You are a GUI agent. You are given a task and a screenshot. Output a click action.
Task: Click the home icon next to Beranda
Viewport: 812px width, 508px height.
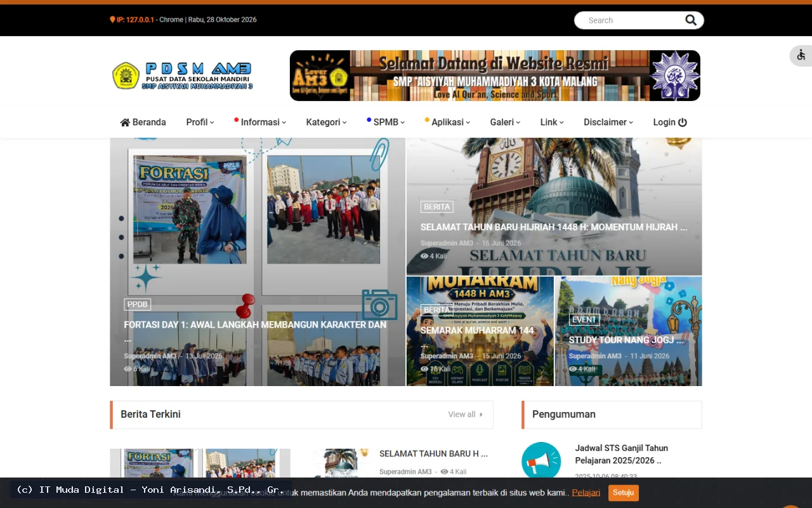125,123
